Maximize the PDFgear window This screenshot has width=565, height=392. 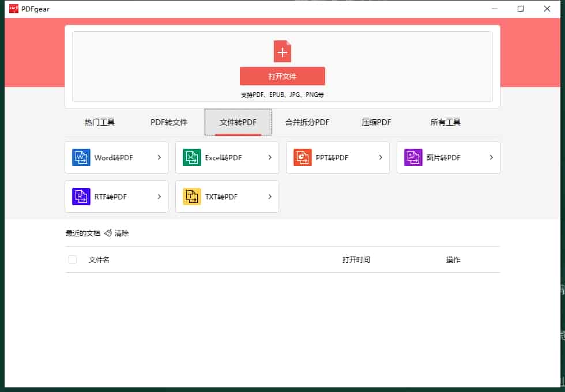(520, 9)
